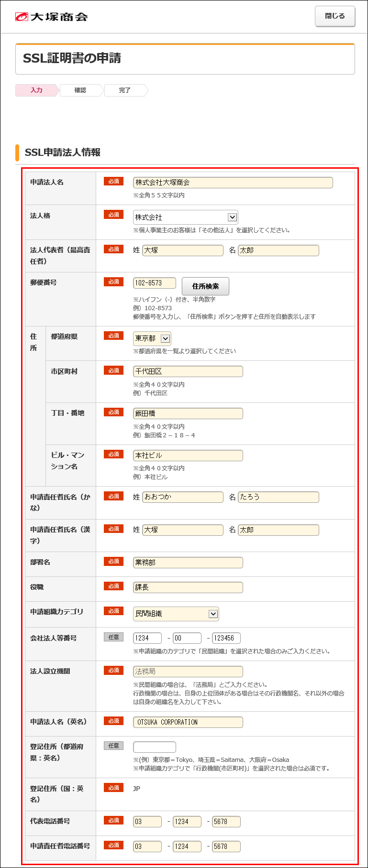Open the 申請組織カテゴリ dropdown
Image resolution: width=368 pixels, height=868 pixels.
click(176, 614)
